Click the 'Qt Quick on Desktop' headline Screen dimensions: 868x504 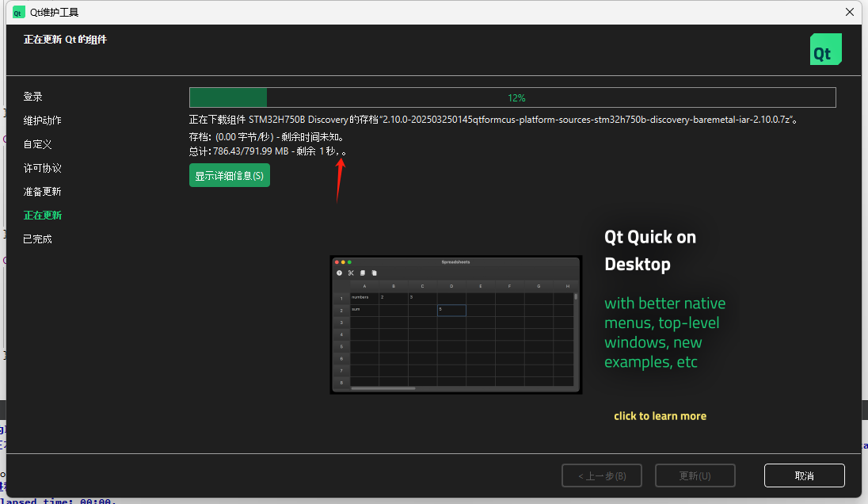point(650,250)
